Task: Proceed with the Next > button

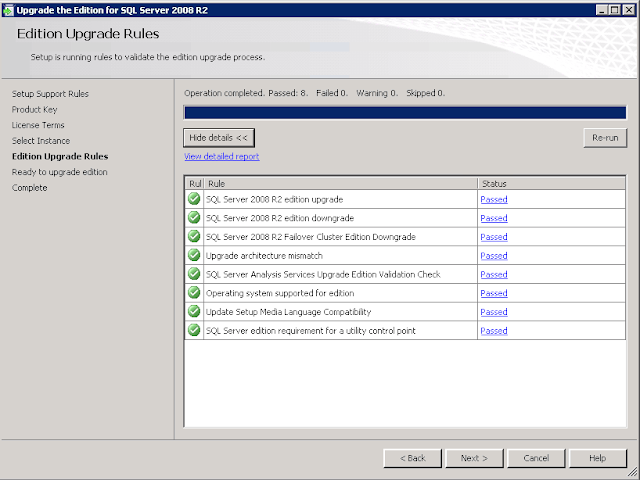Action: tap(474, 458)
